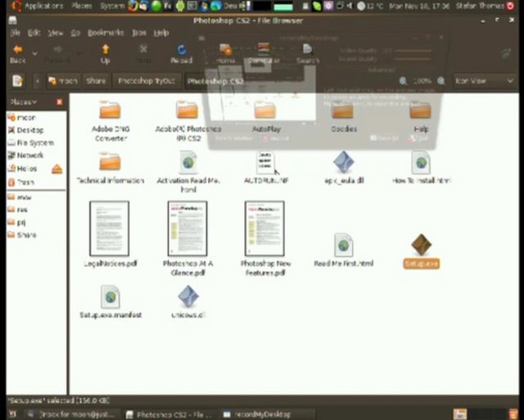Close the Places sidebar
Image resolution: width=524 pixels, height=420 pixels.
pyautogui.click(x=59, y=102)
